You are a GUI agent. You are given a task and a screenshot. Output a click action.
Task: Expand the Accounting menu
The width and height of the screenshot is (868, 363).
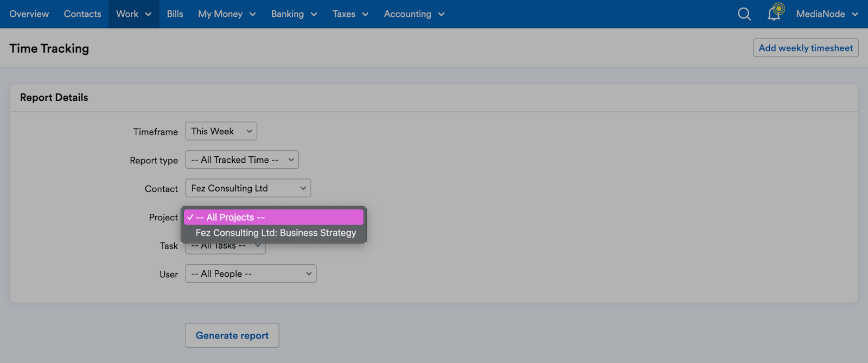(x=414, y=14)
